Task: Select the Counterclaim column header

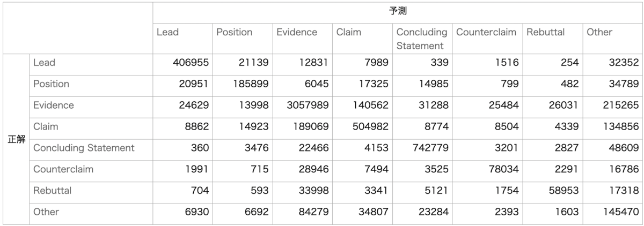Action: 487,37
